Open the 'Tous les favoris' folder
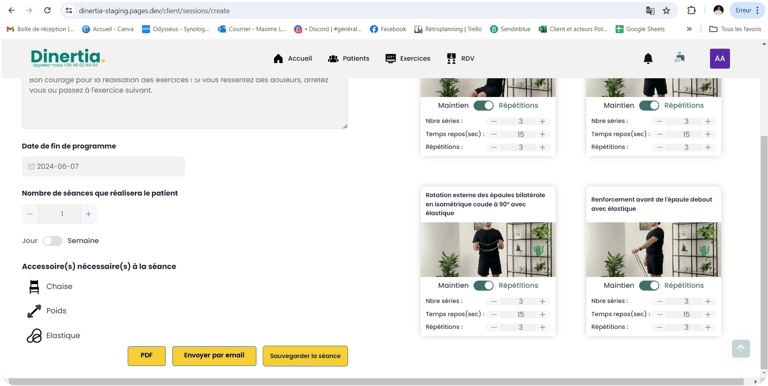The image size is (768, 386). tap(735, 29)
